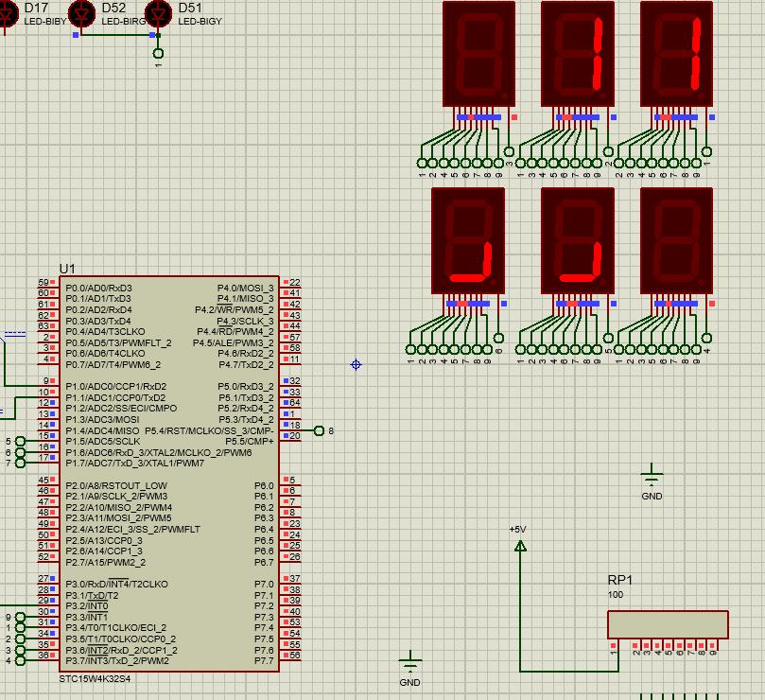Select the RP1 value label 100
The image size is (765, 700).
616,595
